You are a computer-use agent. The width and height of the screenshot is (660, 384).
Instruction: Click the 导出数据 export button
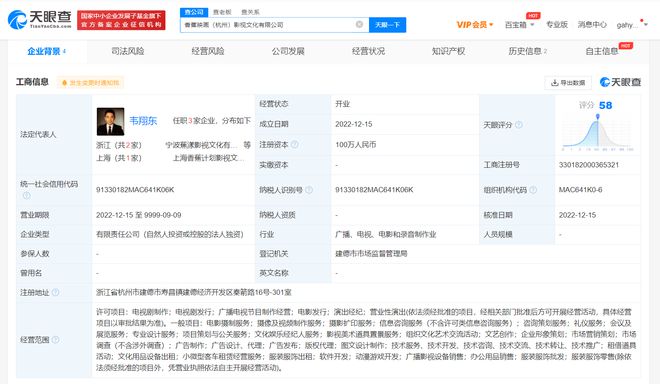568,83
